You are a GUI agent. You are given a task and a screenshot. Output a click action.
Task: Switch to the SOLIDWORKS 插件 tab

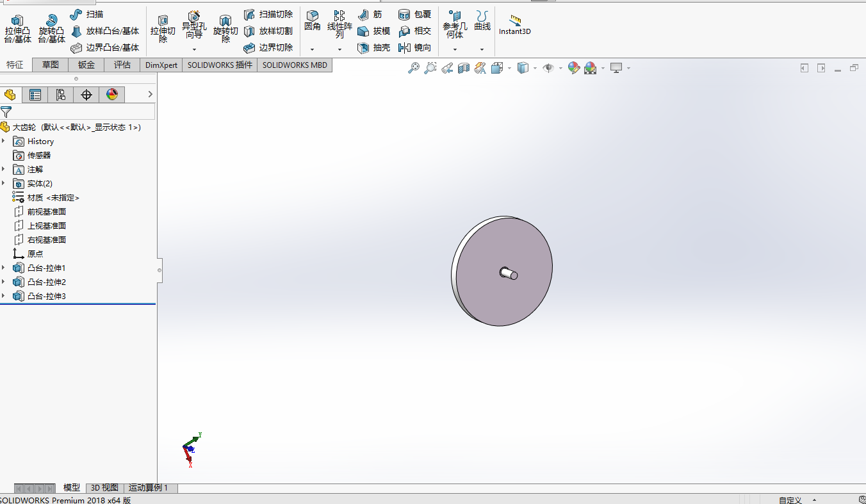pyautogui.click(x=220, y=65)
